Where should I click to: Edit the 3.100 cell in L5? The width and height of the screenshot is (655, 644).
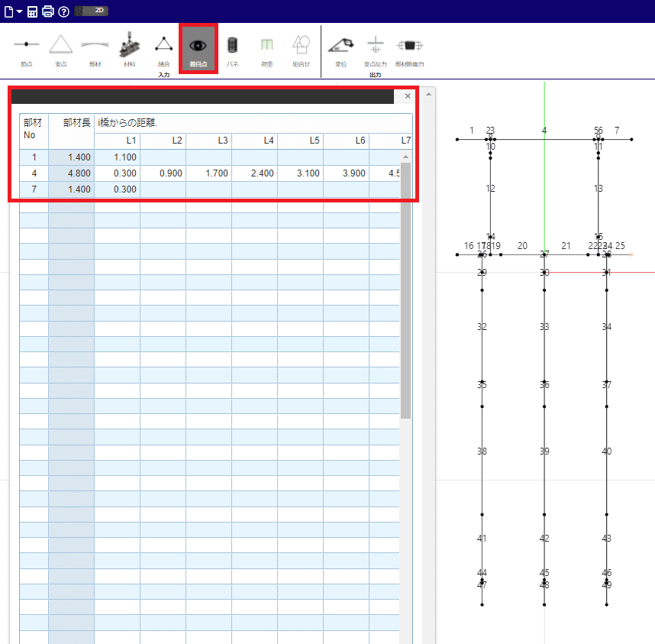coord(300,173)
